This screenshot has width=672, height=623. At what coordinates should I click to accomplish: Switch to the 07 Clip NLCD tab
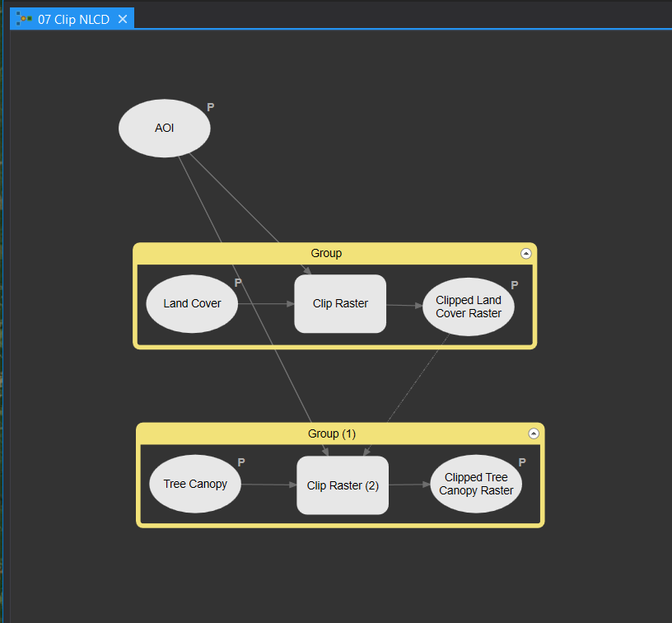coord(73,19)
